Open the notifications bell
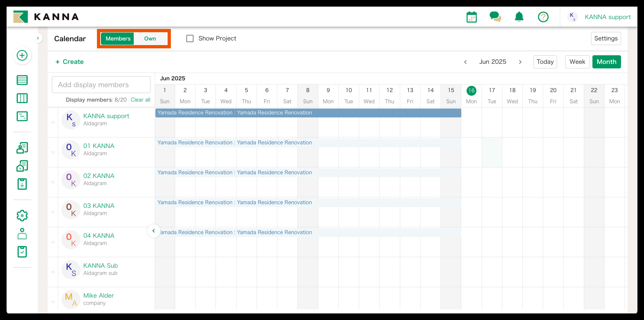The height and width of the screenshot is (320, 644). 519,17
